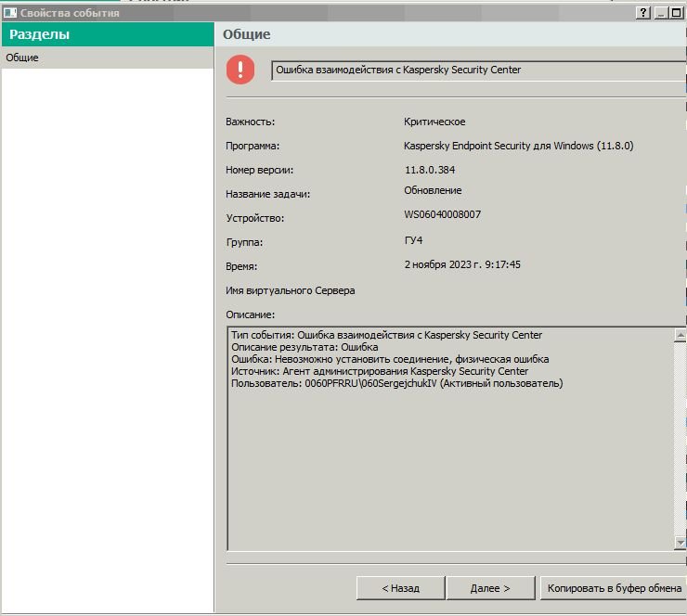
Task: Click the Программа label
Action: [x=253, y=146]
